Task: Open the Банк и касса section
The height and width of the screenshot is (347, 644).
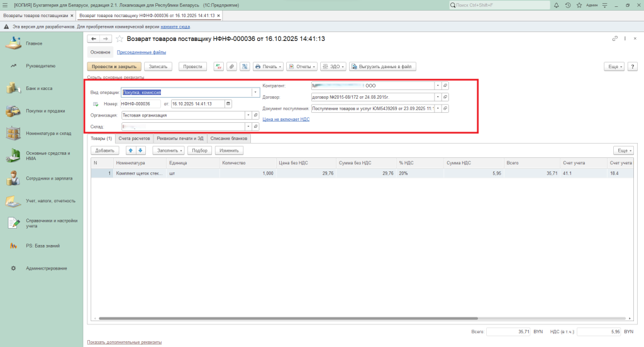Action: pos(39,88)
